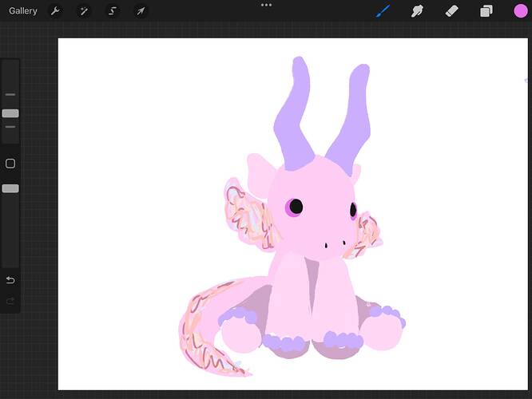Open the pink active color picker
Image resolution: width=532 pixels, height=399 pixels.
(x=521, y=11)
